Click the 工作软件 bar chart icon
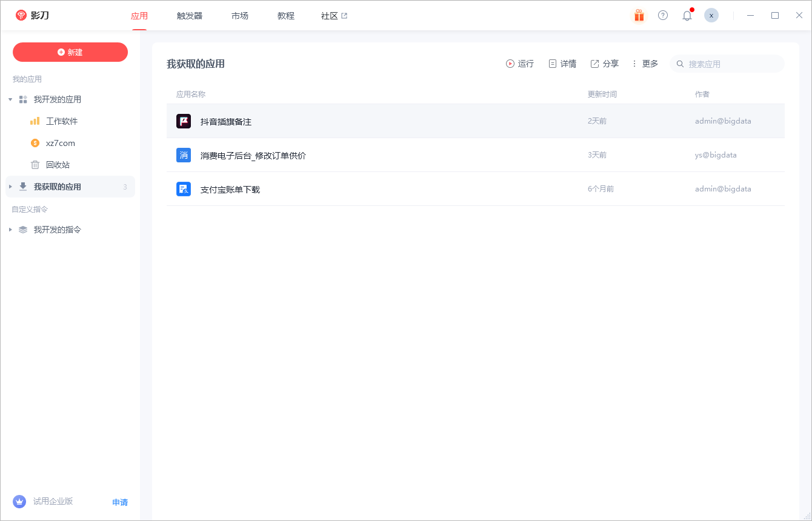Viewport: 812px width, 521px height. (x=35, y=121)
